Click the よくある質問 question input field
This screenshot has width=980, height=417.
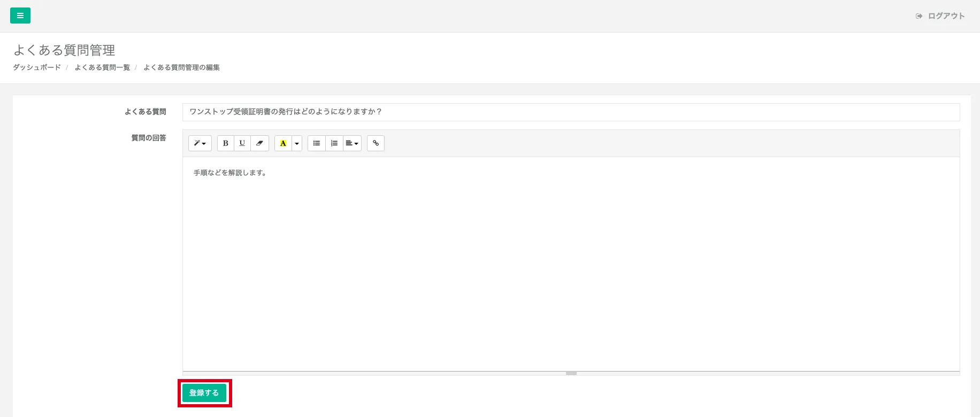click(570, 112)
